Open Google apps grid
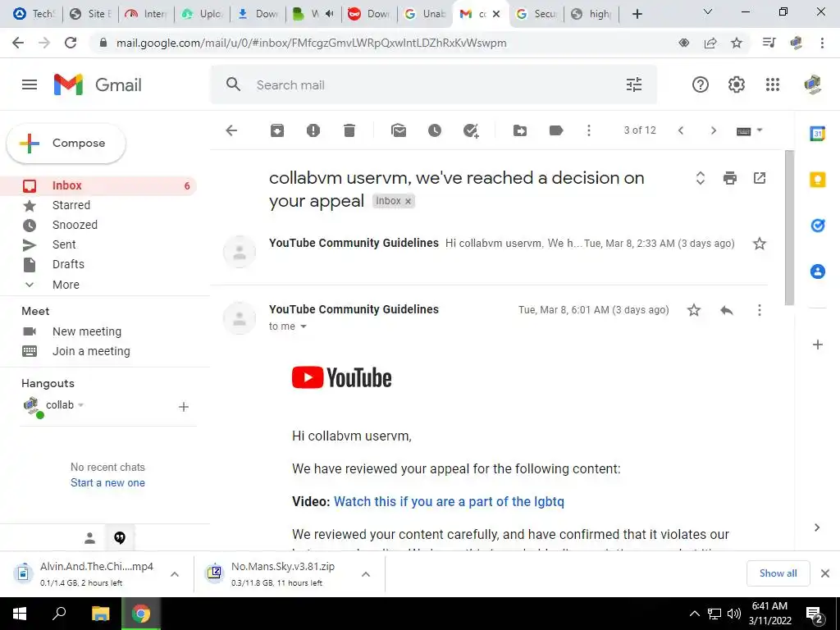 [773, 84]
